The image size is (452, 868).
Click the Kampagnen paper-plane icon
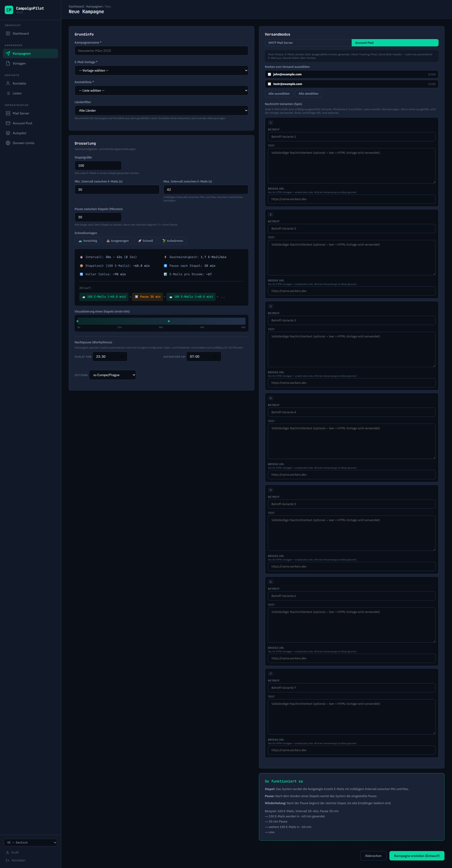[x=8, y=53]
